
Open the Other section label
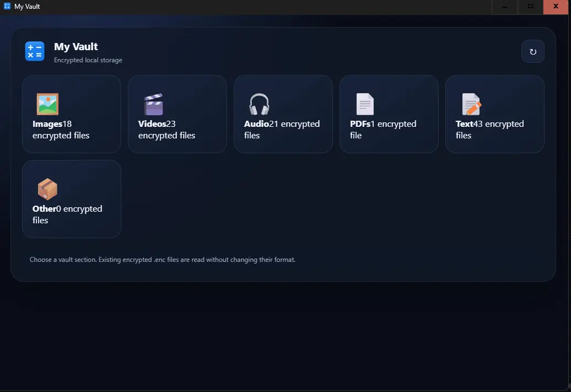(45, 209)
